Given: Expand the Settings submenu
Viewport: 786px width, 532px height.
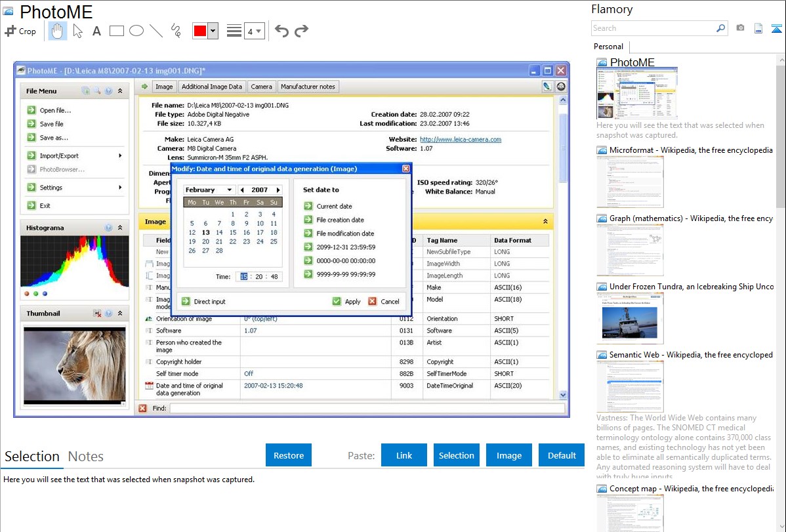Looking at the screenshot, I should pyautogui.click(x=74, y=188).
